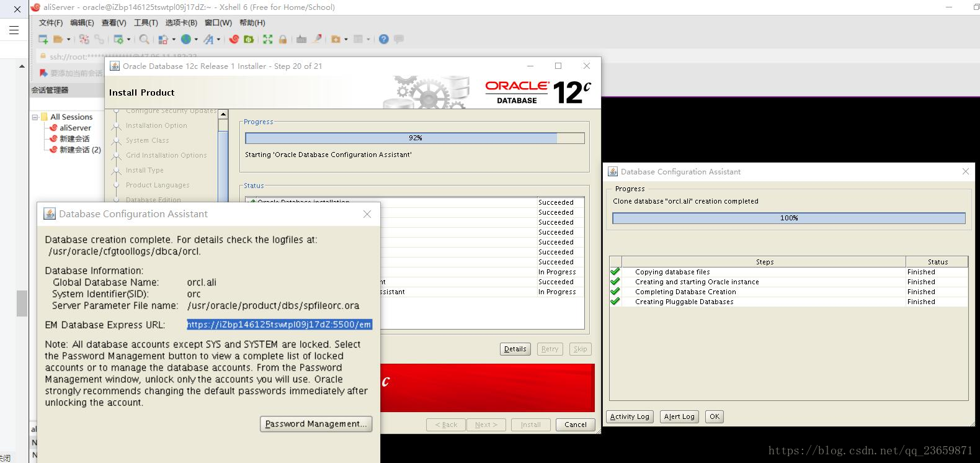980x463 pixels.
Task: Click the globe encoding icon
Action: [185, 39]
